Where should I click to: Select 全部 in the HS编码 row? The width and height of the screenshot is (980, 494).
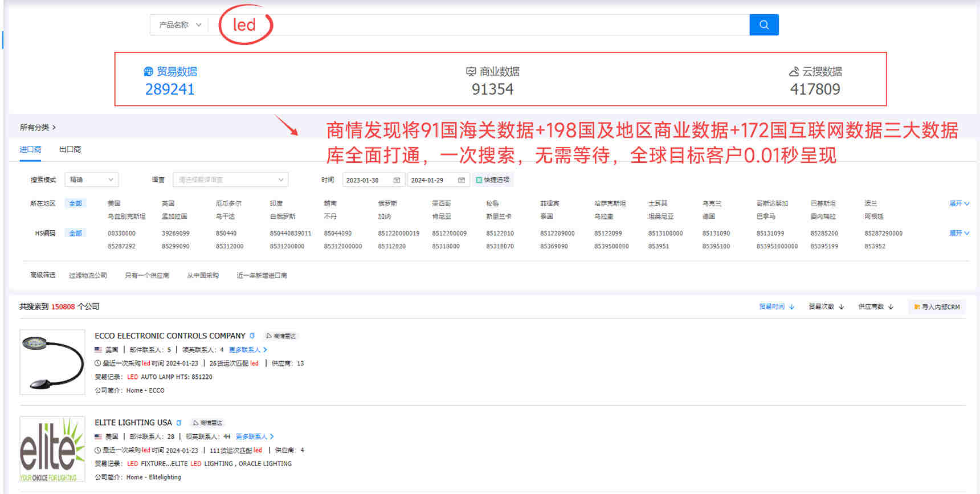pyautogui.click(x=76, y=233)
